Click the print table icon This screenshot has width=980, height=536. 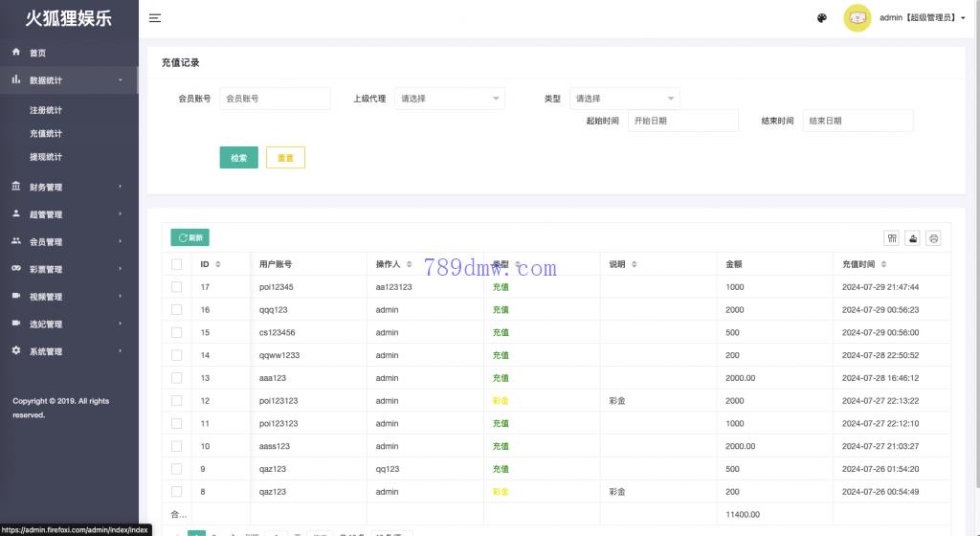(934, 238)
